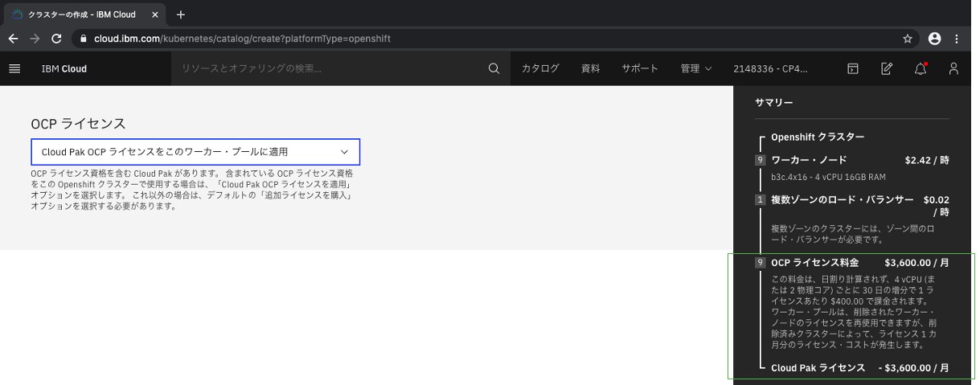The image size is (980, 385).
Task: Reload the page with the refresh icon
Action: pos(56,38)
